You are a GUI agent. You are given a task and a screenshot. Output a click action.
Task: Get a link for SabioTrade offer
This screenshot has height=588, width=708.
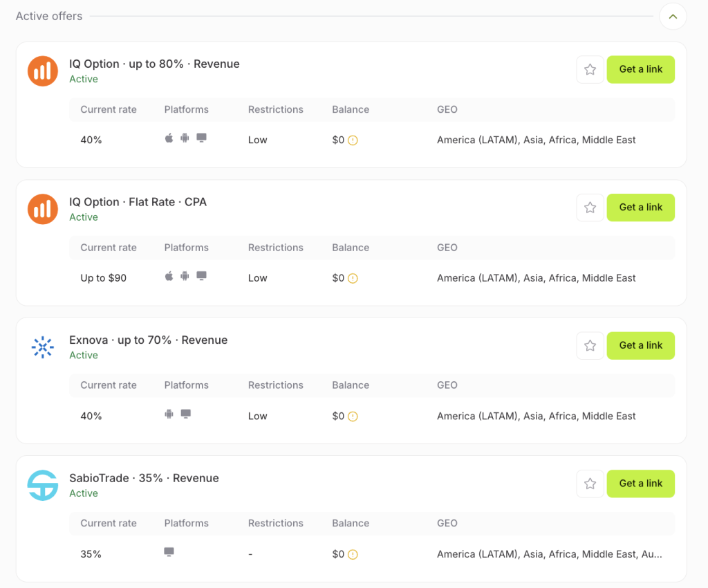(640, 484)
